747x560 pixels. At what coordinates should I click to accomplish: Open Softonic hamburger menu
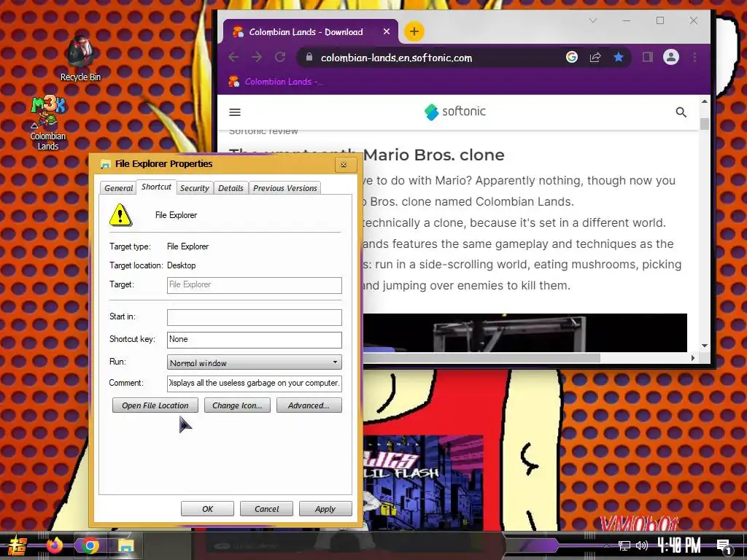click(235, 112)
